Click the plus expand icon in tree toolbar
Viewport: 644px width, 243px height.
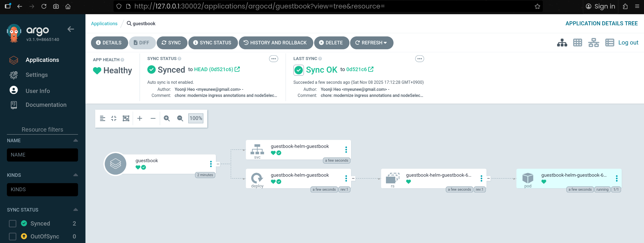(x=140, y=118)
